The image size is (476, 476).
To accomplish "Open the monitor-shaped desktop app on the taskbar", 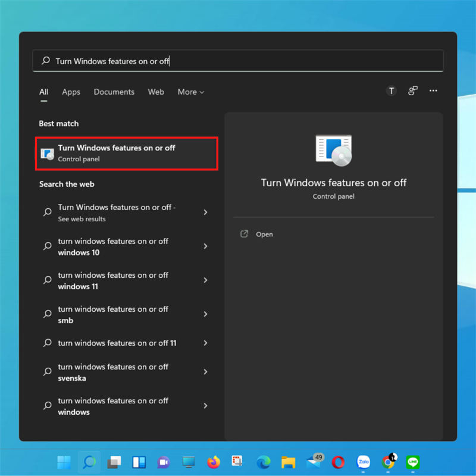I will 189,462.
